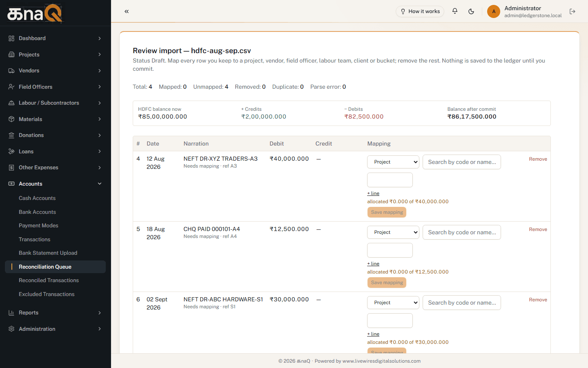Click the Projects icon in sidebar

pos(11,55)
